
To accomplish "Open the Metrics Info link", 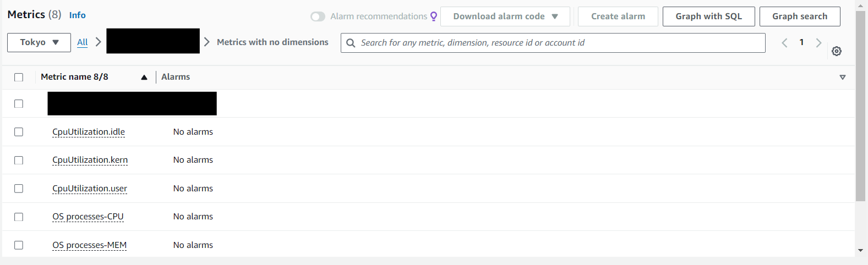I will pyautogui.click(x=77, y=15).
